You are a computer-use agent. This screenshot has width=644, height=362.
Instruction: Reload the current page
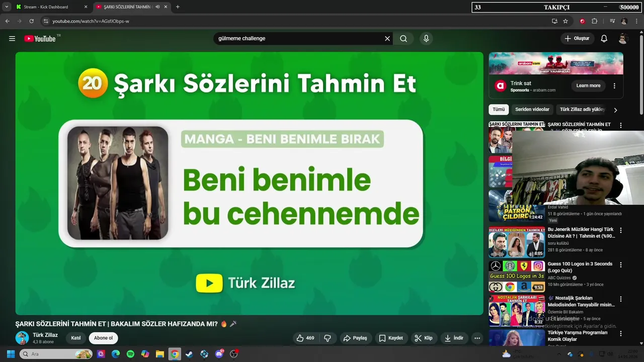tap(31, 21)
